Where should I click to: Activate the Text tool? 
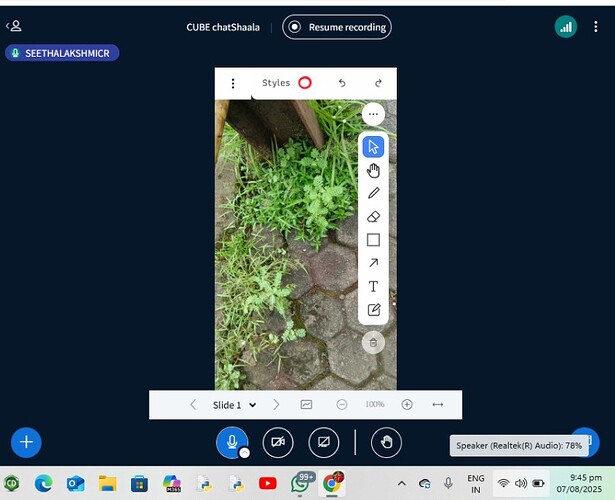[373, 287]
